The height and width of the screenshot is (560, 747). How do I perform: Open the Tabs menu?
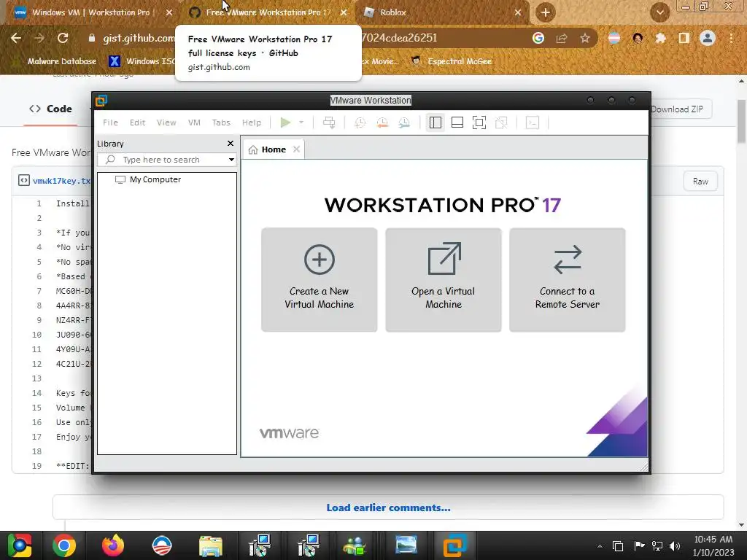[x=221, y=122]
